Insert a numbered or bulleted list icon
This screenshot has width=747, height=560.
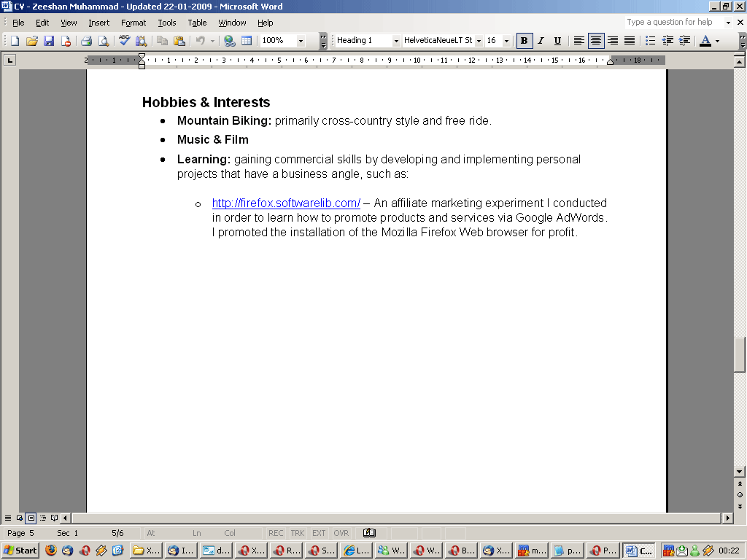point(650,41)
